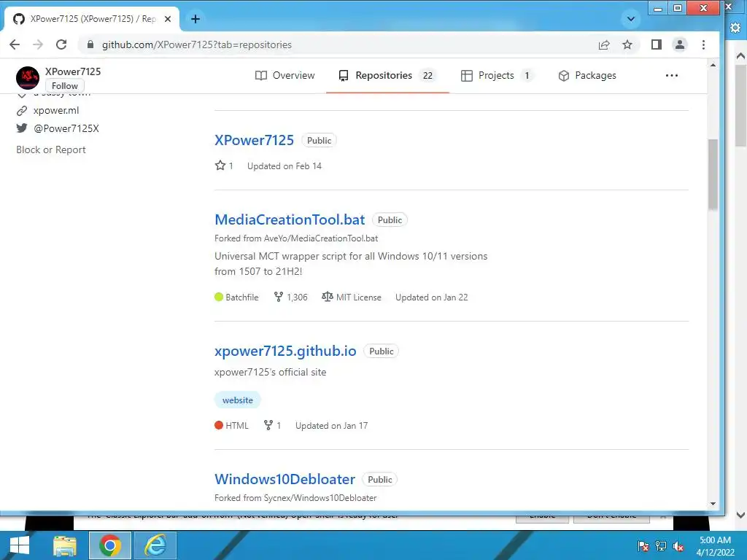Click the link icon beside xpower.ml
The height and width of the screenshot is (560, 747).
[x=22, y=111]
